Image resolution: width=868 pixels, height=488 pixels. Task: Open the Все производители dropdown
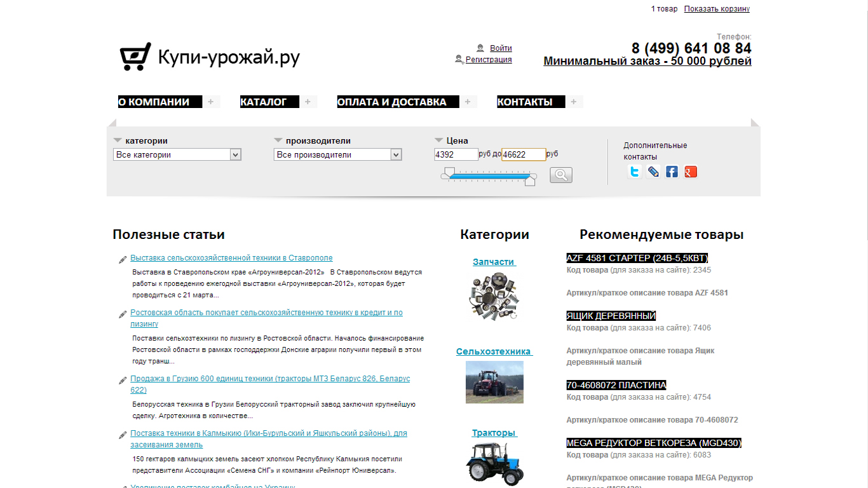pyautogui.click(x=338, y=154)
